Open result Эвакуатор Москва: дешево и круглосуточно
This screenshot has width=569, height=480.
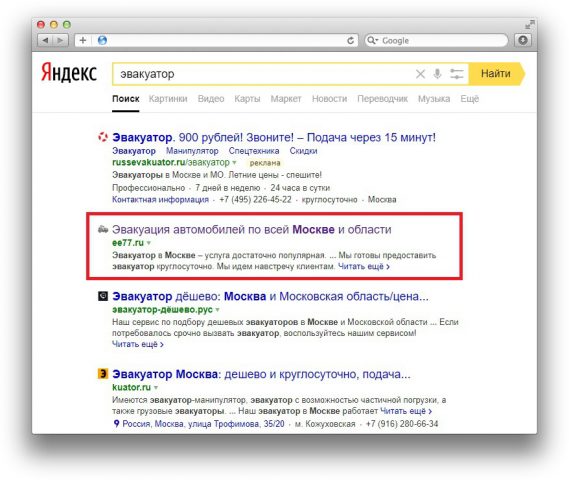[261, 374]
